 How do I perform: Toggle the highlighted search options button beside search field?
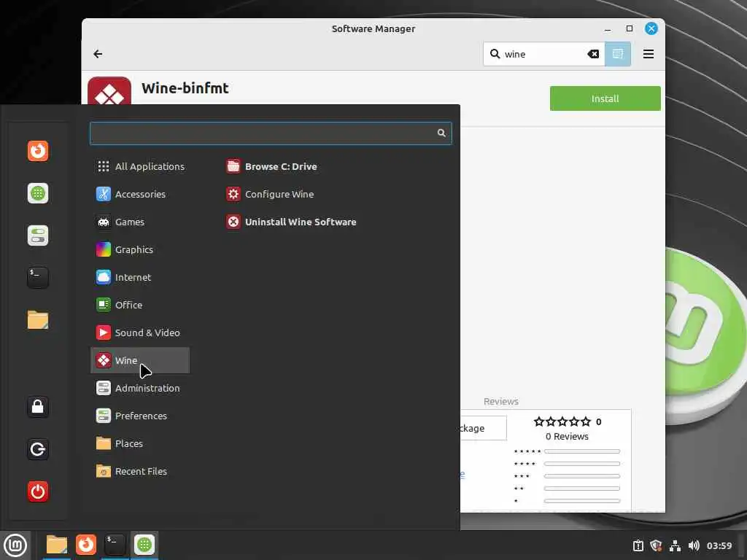[618, 54]
